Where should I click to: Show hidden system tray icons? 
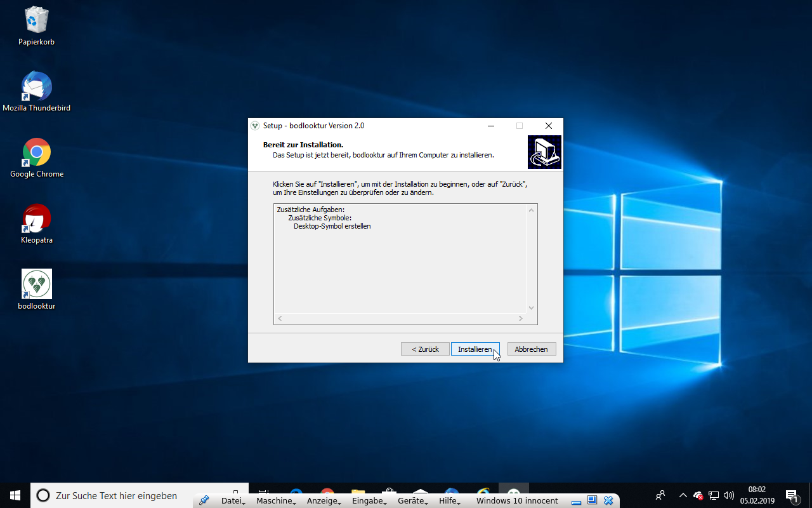(683, 495)
